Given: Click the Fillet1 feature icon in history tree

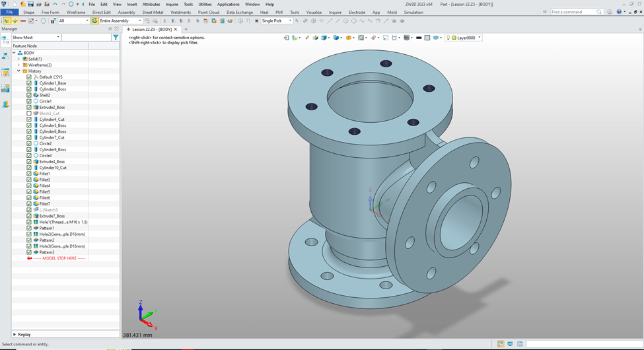Looking at the screenshot, I should click(x=36, y=174).
